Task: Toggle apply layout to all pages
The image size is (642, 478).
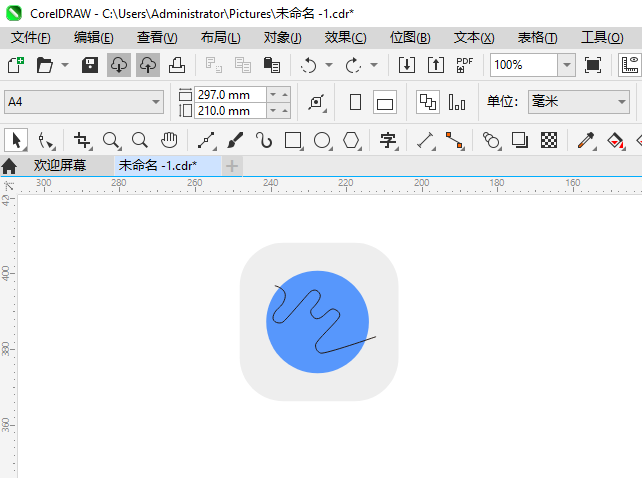Action: (428, 102)
